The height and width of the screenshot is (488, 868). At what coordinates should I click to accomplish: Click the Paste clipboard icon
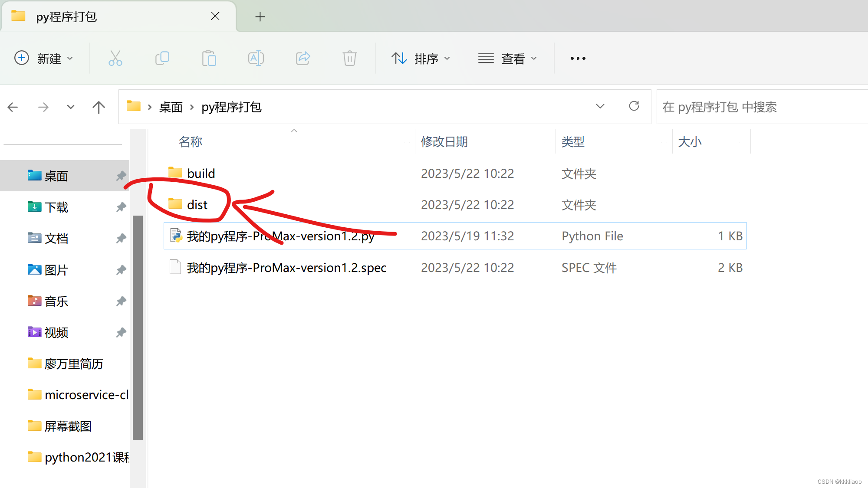209,58
